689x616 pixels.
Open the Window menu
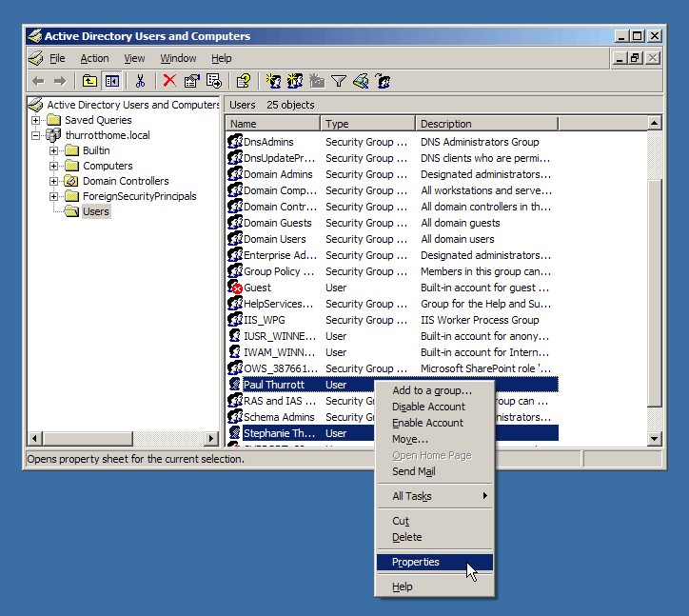[x=178, y=58]
